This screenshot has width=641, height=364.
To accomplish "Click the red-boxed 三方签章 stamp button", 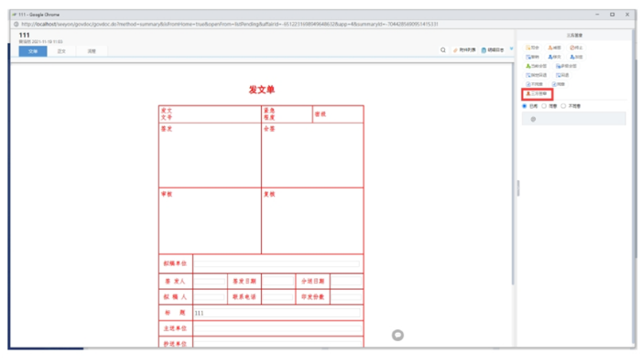I will 537,94.
